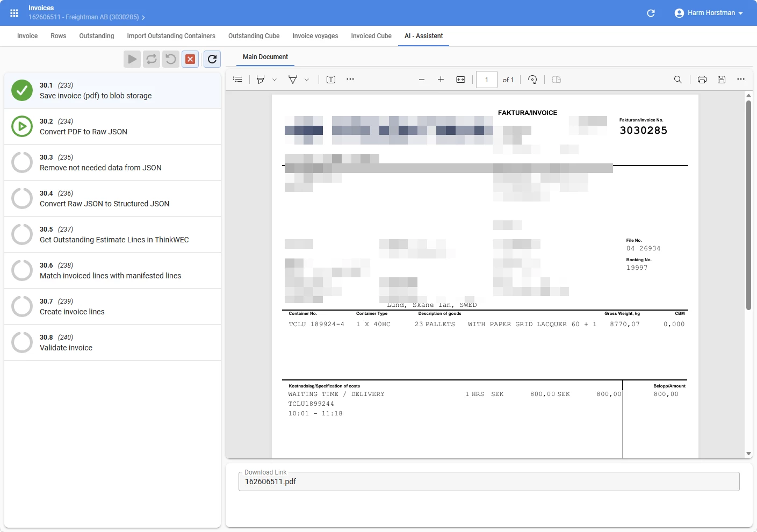This screenshot has width=757, height=532.
Task: Zoom out the PDF with minus icon
Action: click(422, 80)
